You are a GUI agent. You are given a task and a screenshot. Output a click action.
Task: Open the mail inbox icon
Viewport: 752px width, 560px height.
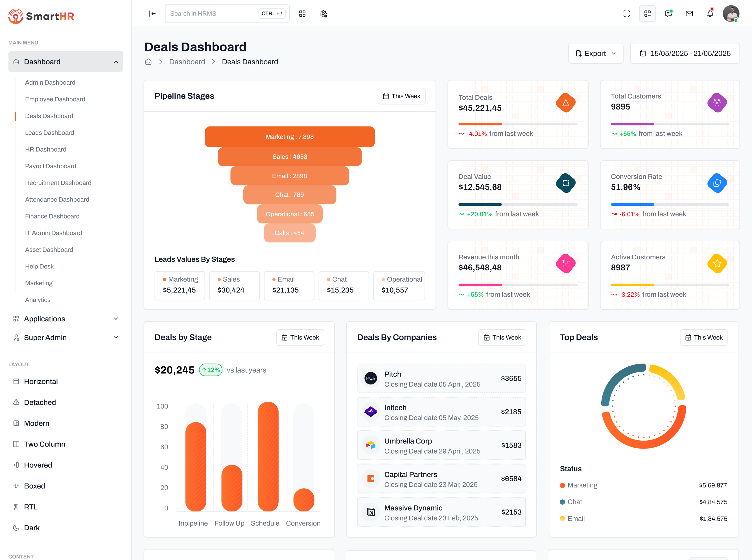[x=689, y=14]
